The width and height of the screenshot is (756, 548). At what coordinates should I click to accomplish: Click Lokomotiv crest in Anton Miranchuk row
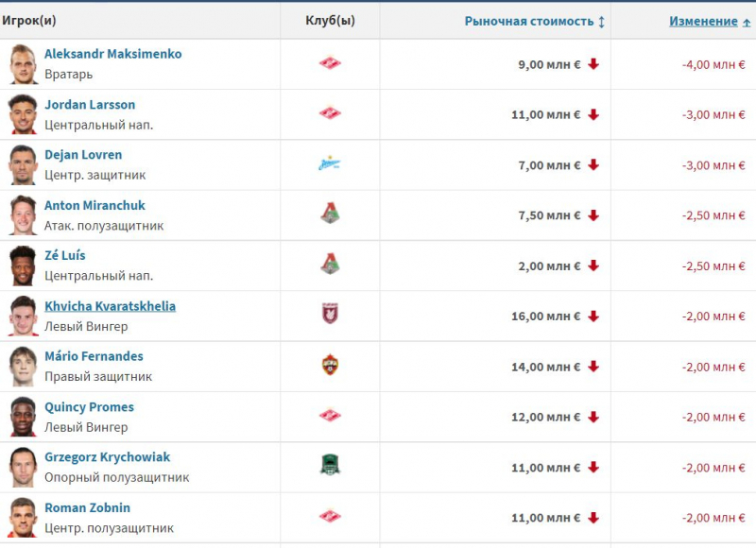click(330, 213)
